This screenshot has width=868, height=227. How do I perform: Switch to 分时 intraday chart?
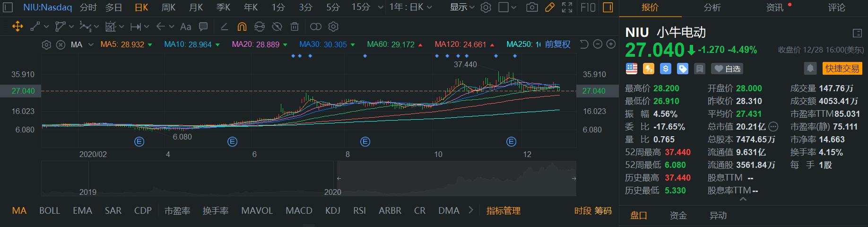coord(88,7)
